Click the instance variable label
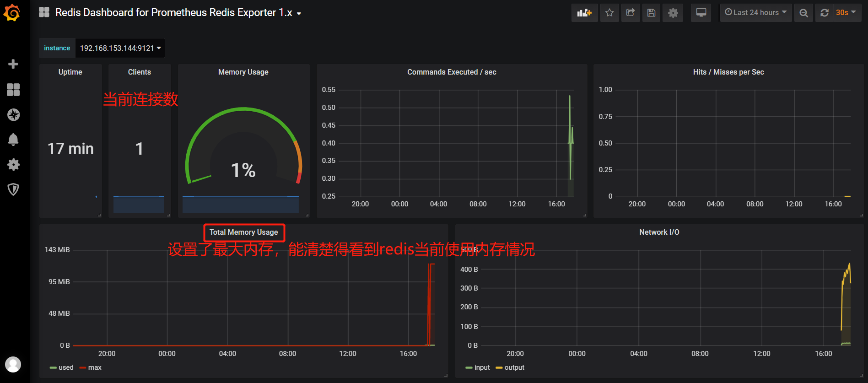The height and width of the screenshot is (383, 868). pyautogui.click(x=57, y=48)
